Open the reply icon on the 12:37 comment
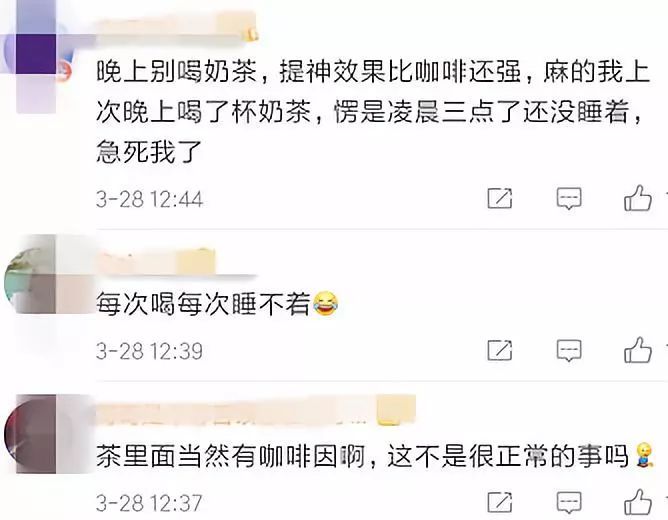This screenshot has height=520, width=668. (569, 502)
